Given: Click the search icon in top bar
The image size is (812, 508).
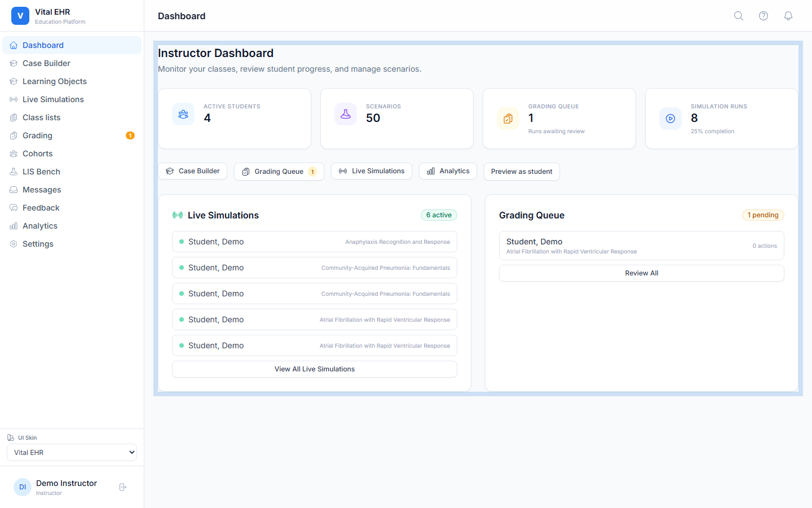Looking at the screenshot, I should tap(739, 16).
